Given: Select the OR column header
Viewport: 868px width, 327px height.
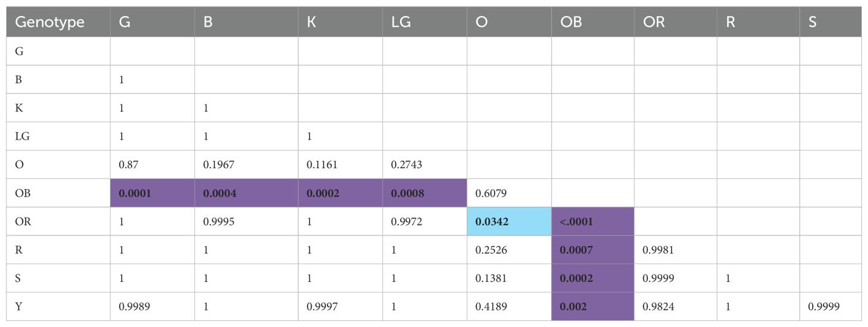Looking at the screenshot, I should coord(654,22).
